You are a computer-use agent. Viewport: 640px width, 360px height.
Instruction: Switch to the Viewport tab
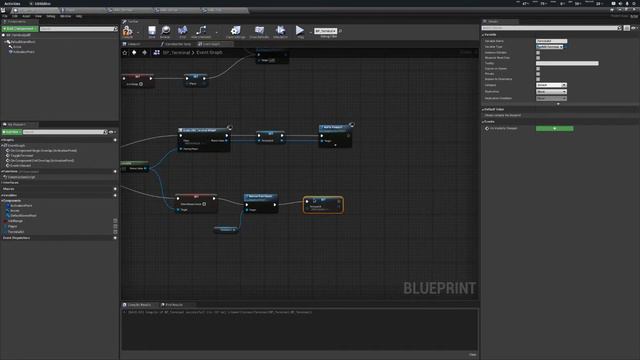point(134,44)
